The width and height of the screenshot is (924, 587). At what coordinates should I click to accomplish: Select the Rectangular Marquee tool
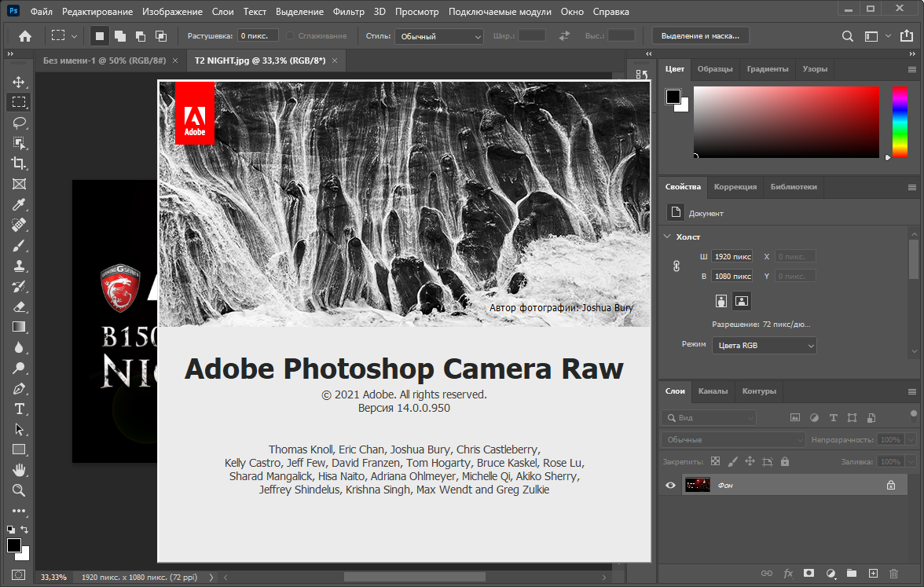(x=19, y=102)
